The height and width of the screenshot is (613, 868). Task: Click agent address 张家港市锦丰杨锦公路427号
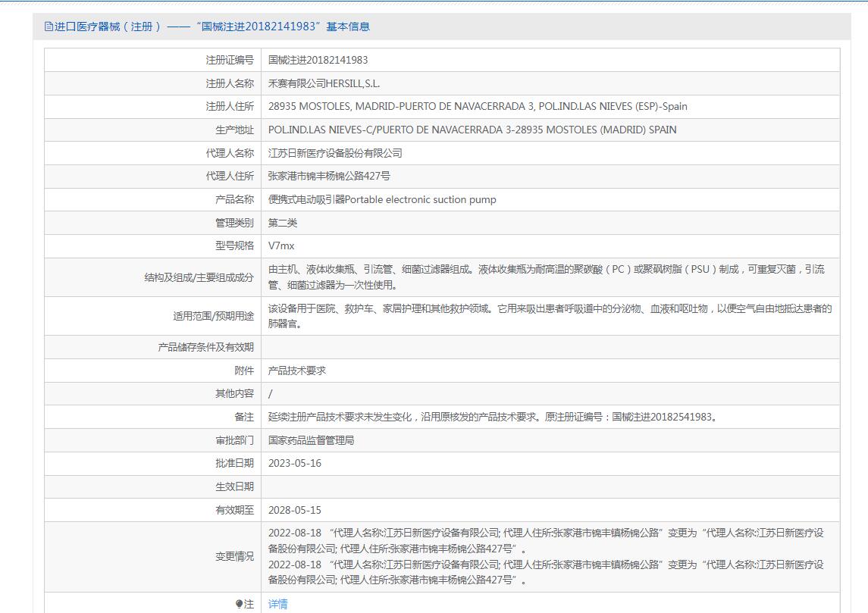pyautogui.click(x=329, y=176)
